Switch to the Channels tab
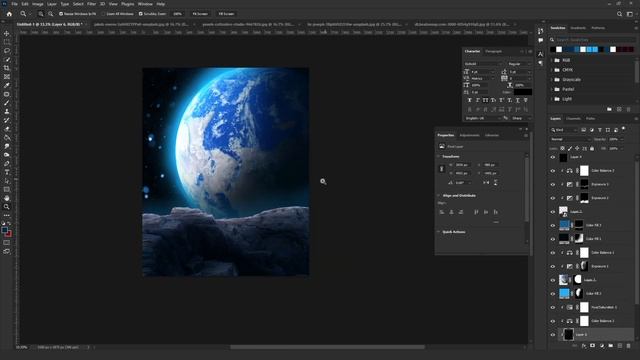The width and height of the screenshot is (640, 360). pyautogui.click(x=573, y=118)
